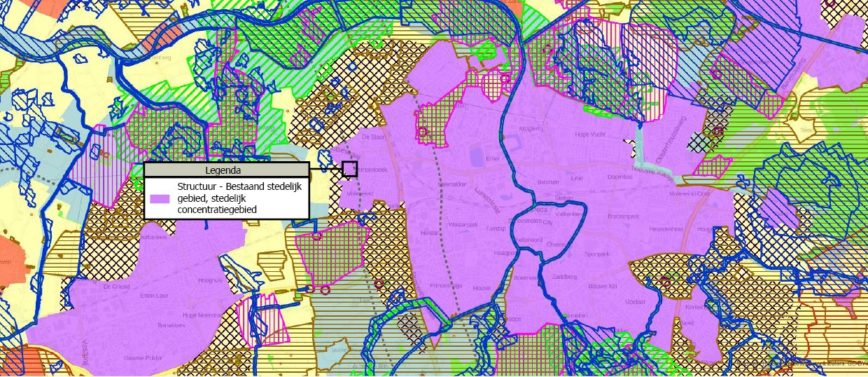Click the black square marker at Prinsenbeek
The image size is (868, 377).
click(350, 169)
